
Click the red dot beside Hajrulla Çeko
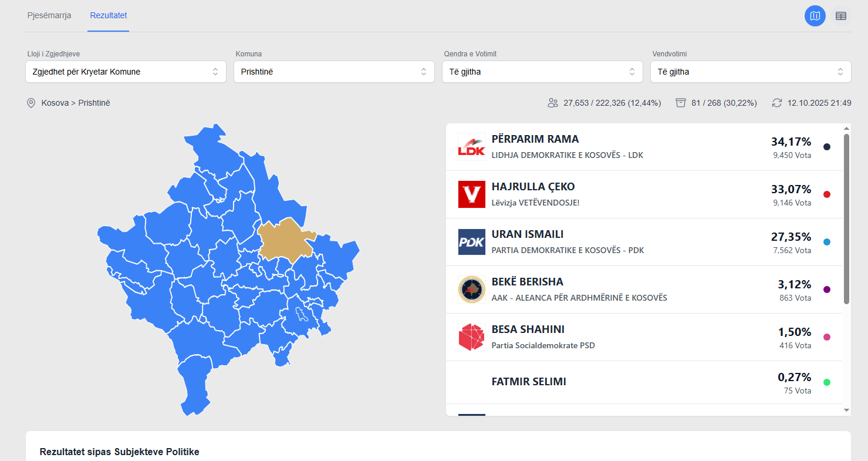coord(827,194)
